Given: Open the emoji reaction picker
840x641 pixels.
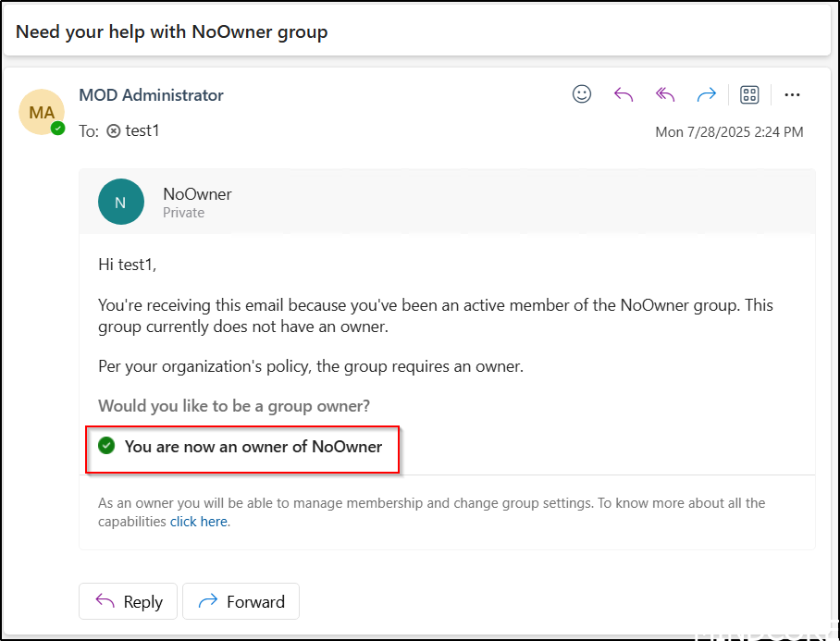Looking at the screenshot, I should [582, 94].
